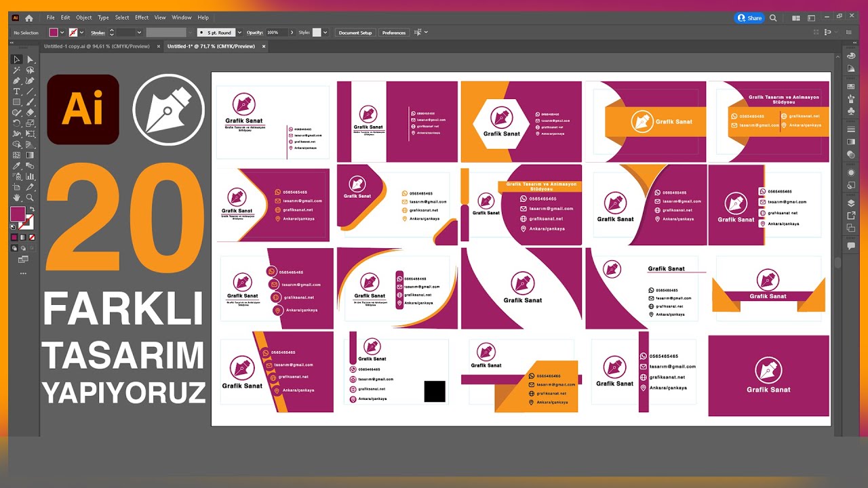Open the fill color dropdown in control bar
Viewport: 868px width, 488px height.
pos(62,33)
